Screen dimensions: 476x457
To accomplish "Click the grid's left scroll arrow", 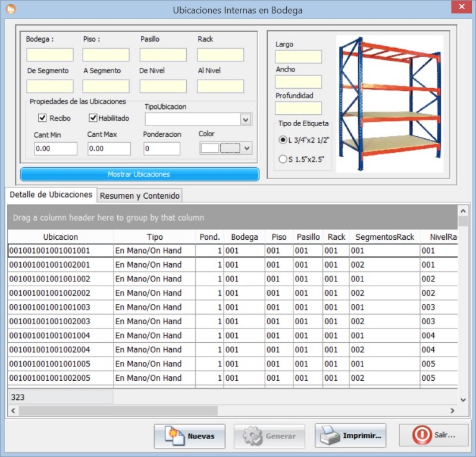I will pyautogui.click(x=14, y=411).
